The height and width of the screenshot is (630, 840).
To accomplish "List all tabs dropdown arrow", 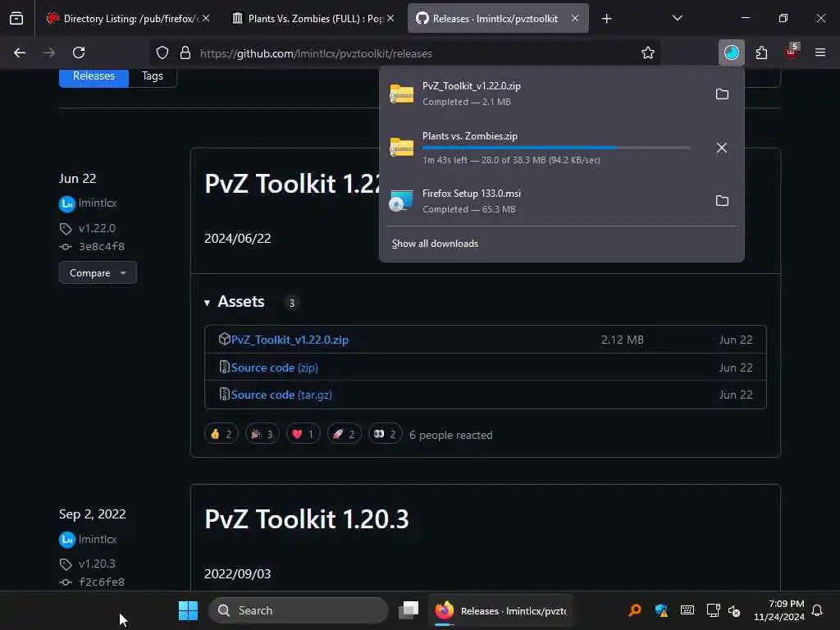I will (x=677, y=19).
